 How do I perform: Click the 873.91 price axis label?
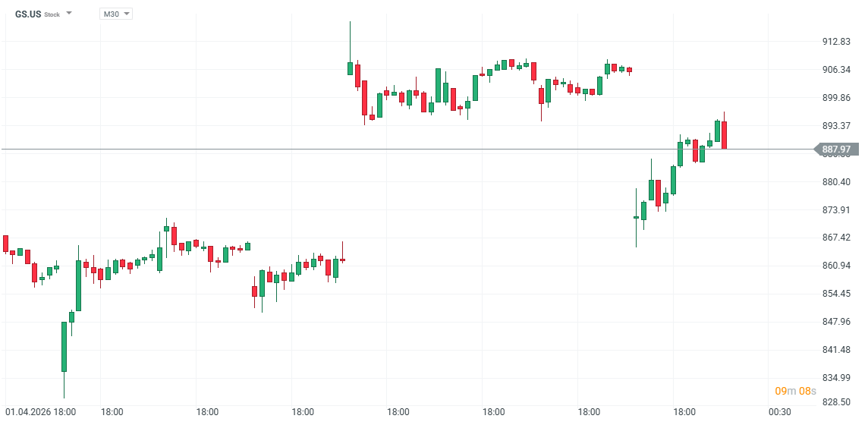836,209
